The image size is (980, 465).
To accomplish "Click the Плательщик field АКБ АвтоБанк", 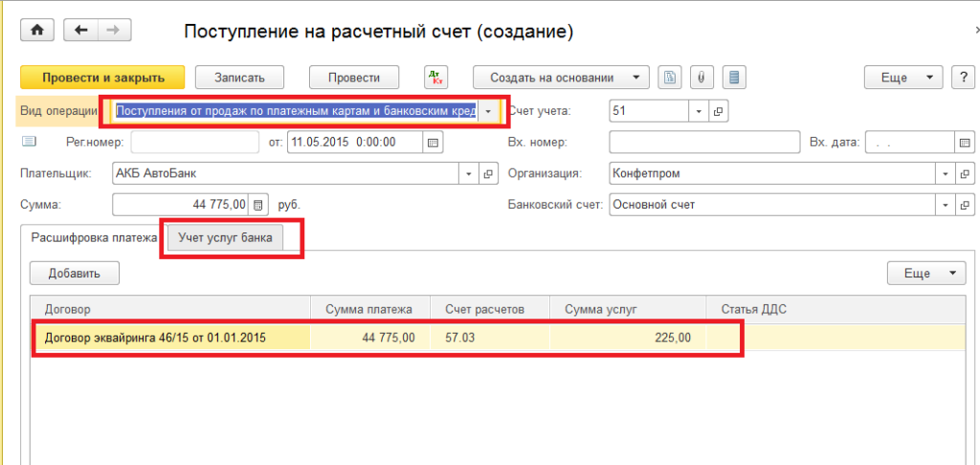I will (286, 174).
